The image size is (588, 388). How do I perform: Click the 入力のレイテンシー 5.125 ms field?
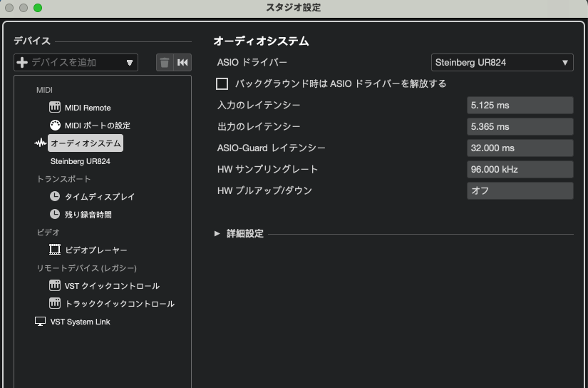click(520, 106)
